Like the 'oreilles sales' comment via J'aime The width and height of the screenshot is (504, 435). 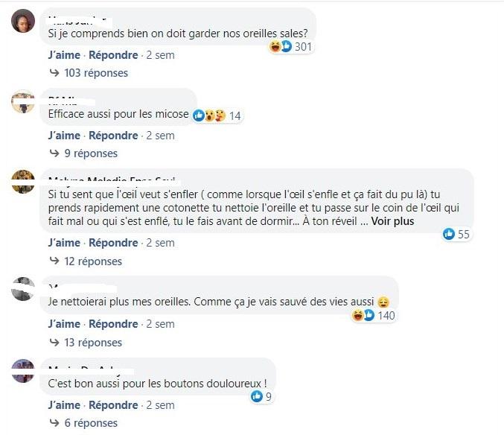click(x=64, y=55)
